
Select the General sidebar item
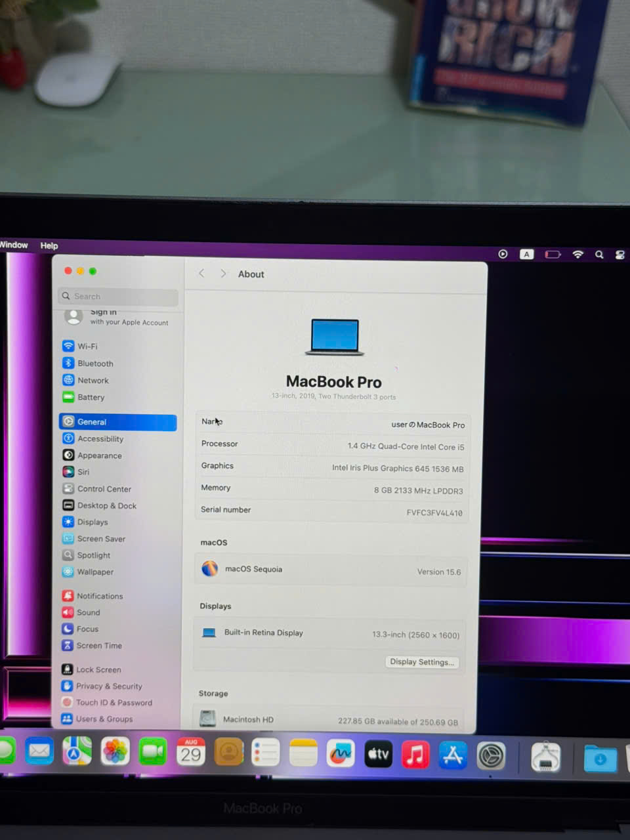[x=118, y=422]
